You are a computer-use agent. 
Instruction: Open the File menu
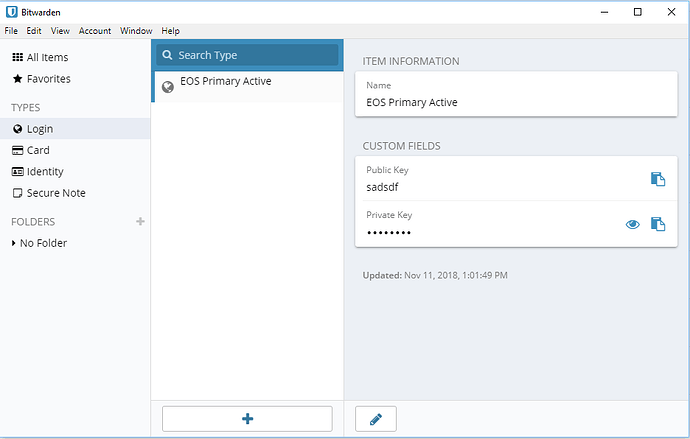click(x=11, y=31)
